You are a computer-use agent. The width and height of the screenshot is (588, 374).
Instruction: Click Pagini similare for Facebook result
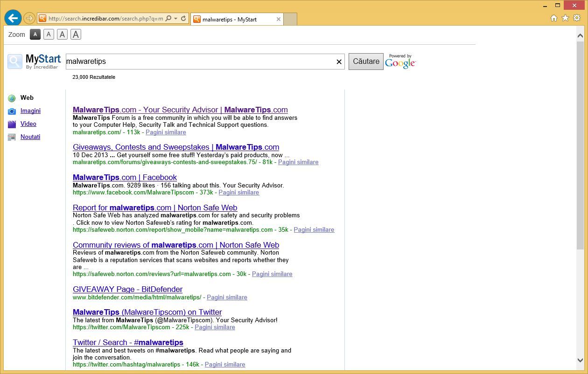239,193
